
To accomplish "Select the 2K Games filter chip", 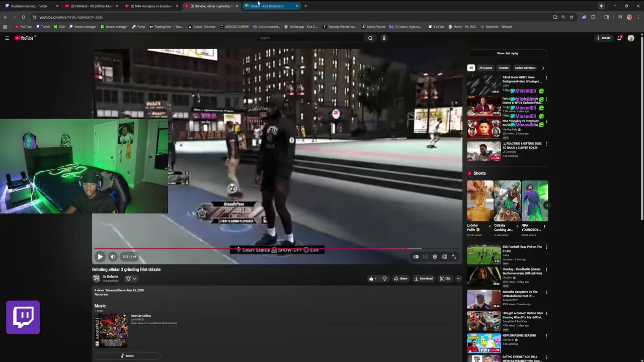I will pyautogui.click(x=486, y=68).
